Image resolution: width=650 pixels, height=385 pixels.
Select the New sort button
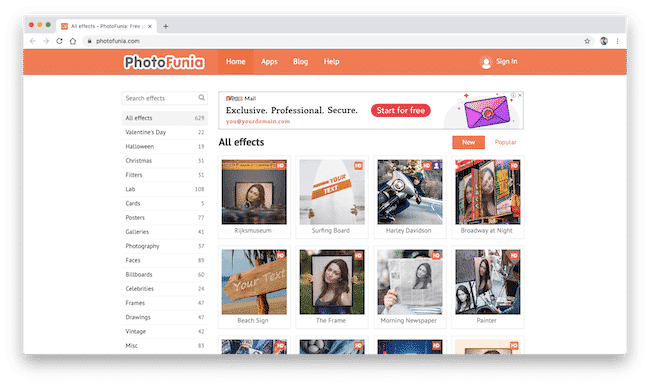(468, 142)
